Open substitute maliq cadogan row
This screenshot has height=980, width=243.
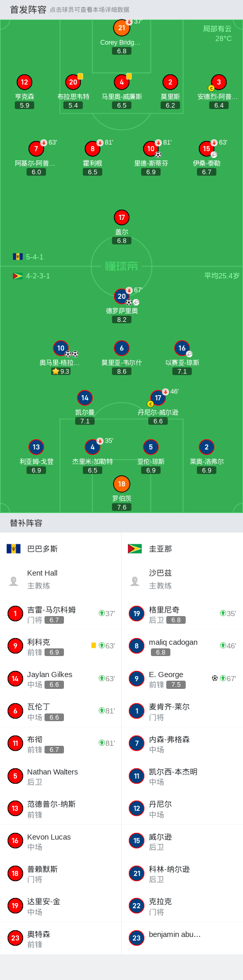pyautogui.click(x=182, y=646)
